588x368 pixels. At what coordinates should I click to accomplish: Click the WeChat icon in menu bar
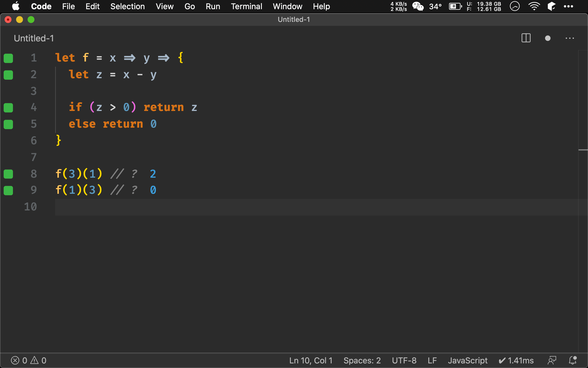[x=418, y=6]
